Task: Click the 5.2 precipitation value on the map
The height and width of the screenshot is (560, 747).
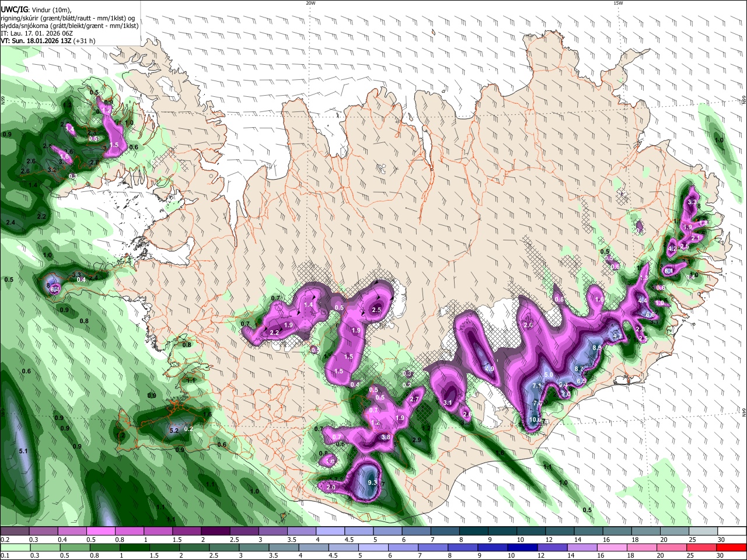Action: click(173, 430)
